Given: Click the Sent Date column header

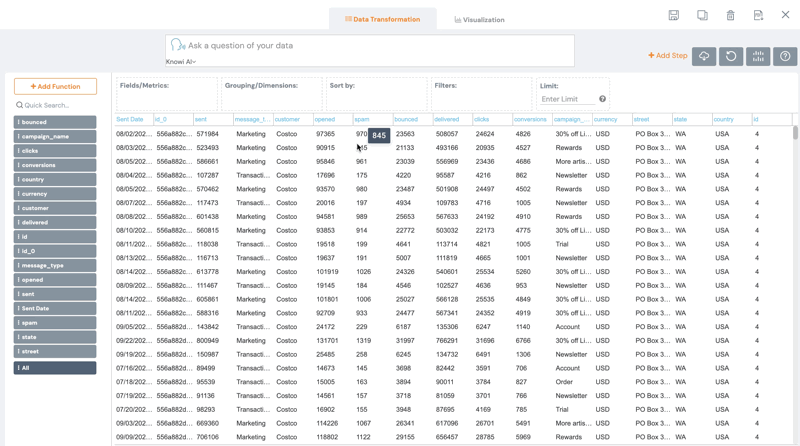Looking at the screenshot, I should (x=130, y=119).
